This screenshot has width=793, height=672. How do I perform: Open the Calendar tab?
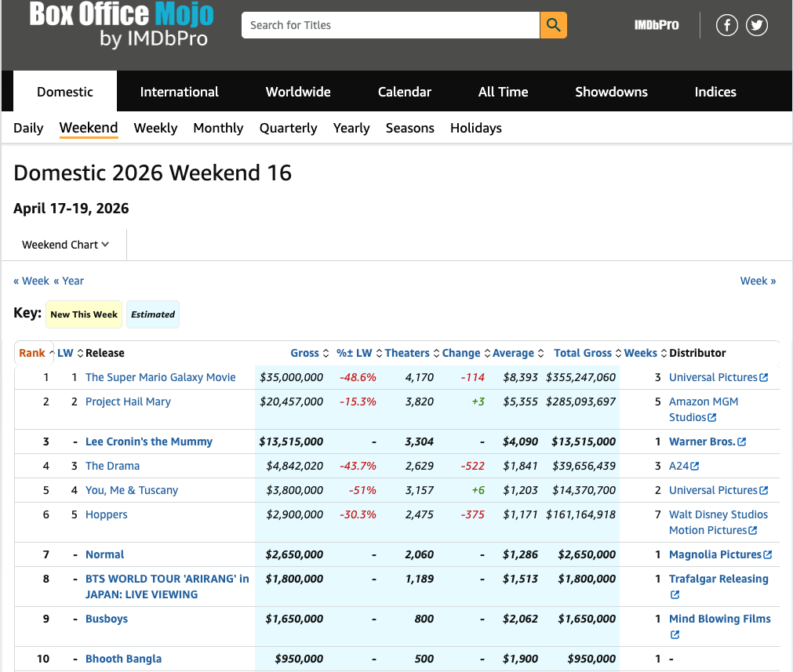404,92
